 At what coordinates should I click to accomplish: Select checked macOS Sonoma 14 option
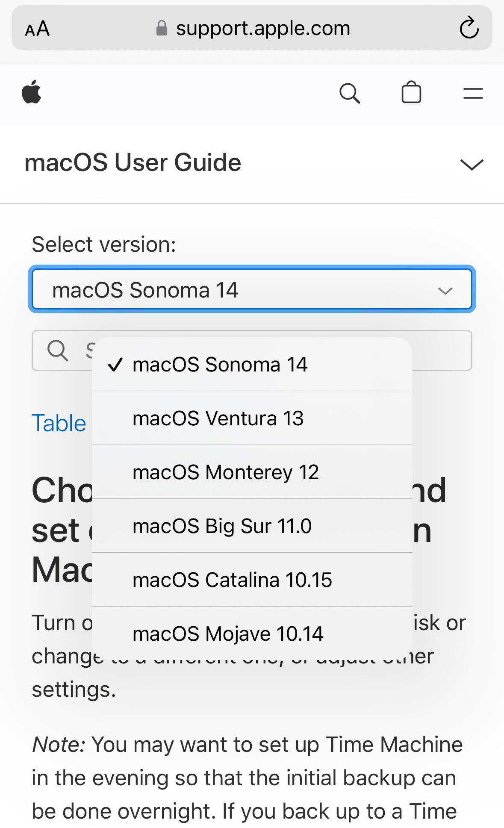tap(220, 365)
